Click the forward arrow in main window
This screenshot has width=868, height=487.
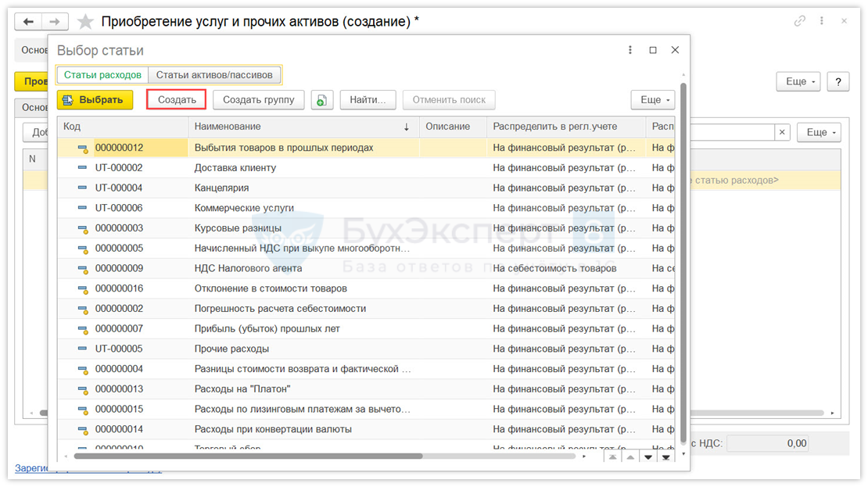54,22
